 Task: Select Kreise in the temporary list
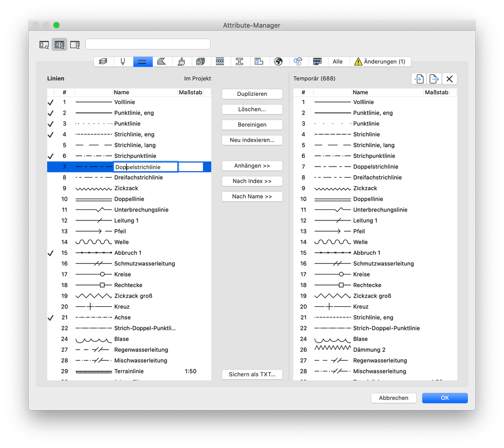click(x=375, y=274)
